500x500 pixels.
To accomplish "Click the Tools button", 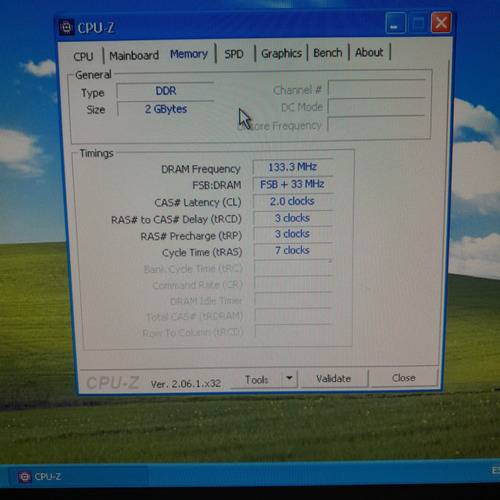I will tap(256, 379).
